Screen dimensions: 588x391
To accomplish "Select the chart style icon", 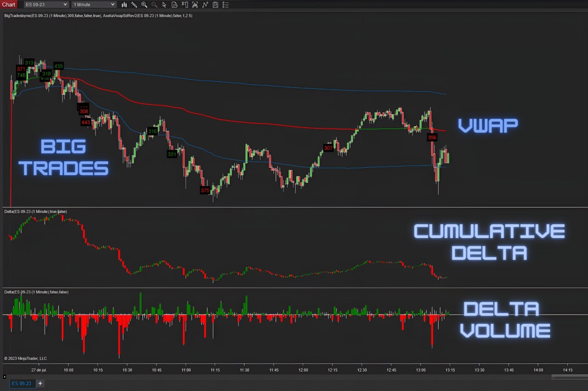I will 124,5.
